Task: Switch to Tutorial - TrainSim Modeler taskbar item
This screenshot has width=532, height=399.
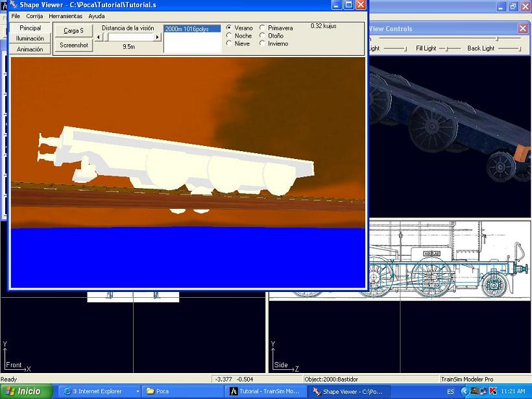Action: point(265,391)
